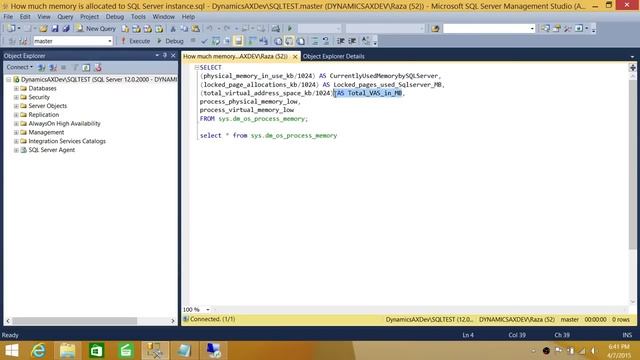Click the Comment out selected lines icon
The width and height of the screenshot is (640, 360).
(315, 41)
